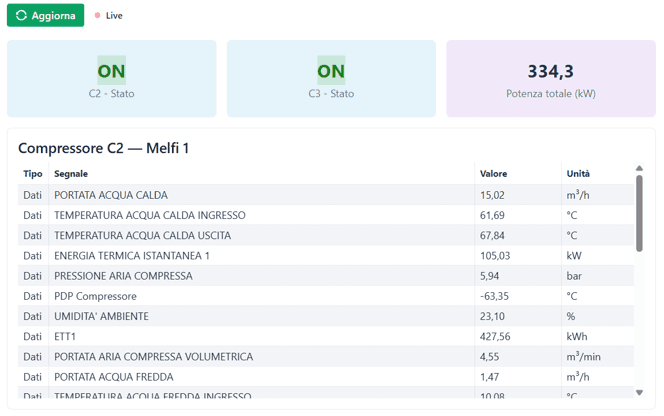Click the PDP Compressore signal row
Viewport: 664px width, 416px height.
326,296
